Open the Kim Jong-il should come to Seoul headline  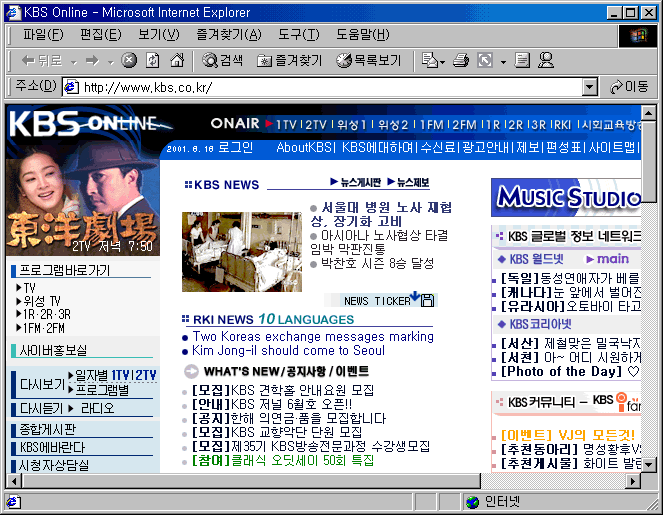(x=288, y=351)
